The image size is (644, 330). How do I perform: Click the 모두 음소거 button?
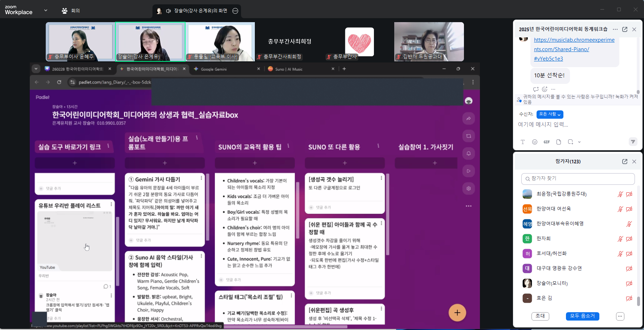coord(582,316)
